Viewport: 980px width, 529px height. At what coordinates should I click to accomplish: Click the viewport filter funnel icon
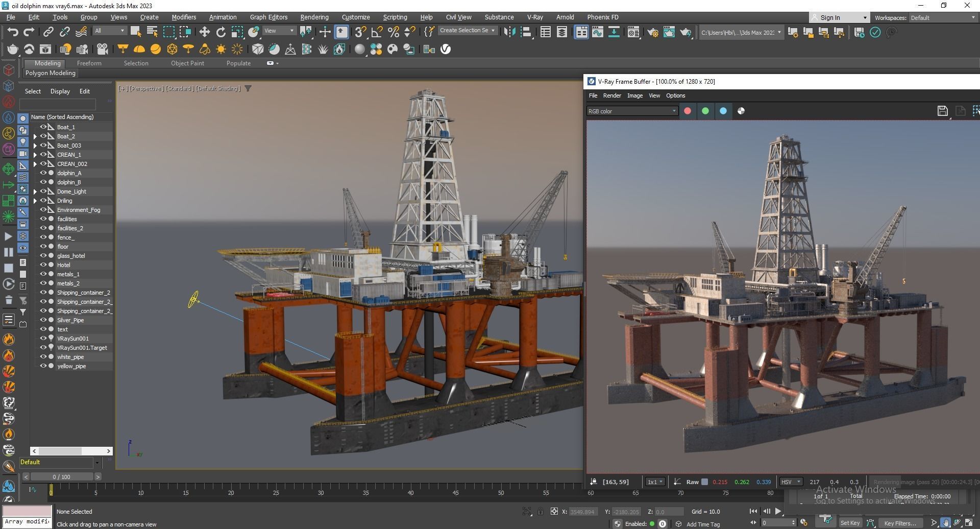[248, 89]
